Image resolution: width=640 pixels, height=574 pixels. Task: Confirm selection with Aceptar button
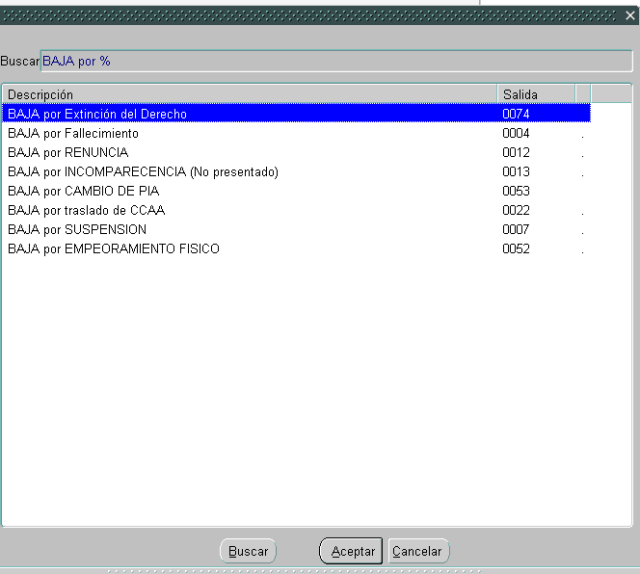coord(351,551)
